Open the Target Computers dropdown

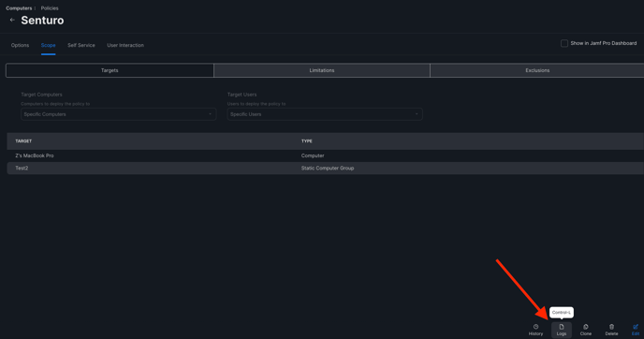pos(118,114)
